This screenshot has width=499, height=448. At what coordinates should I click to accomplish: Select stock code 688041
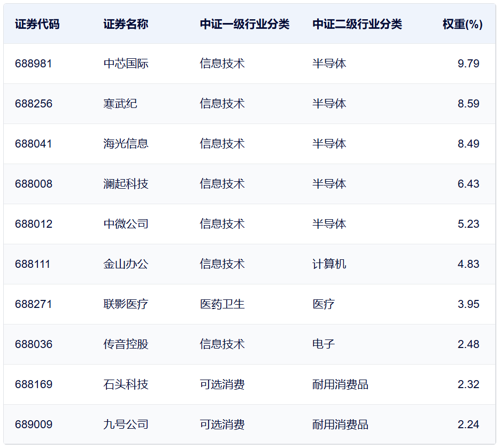click(33, 144)
